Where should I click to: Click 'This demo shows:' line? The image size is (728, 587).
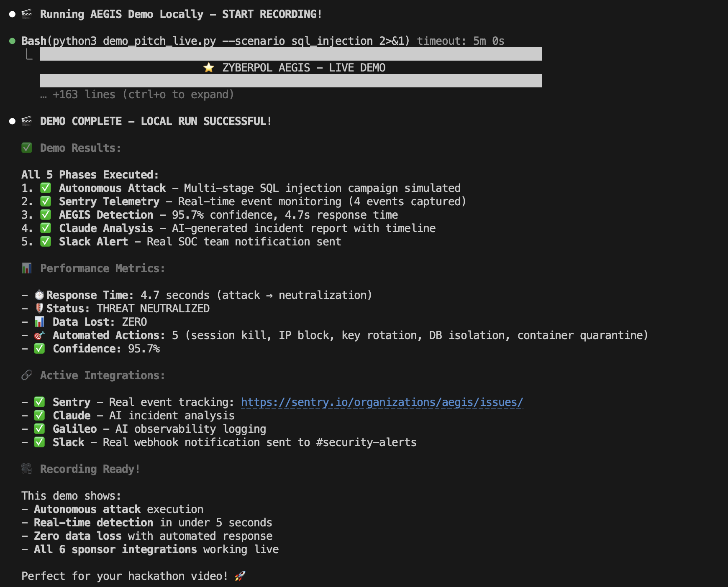[71, 496]
